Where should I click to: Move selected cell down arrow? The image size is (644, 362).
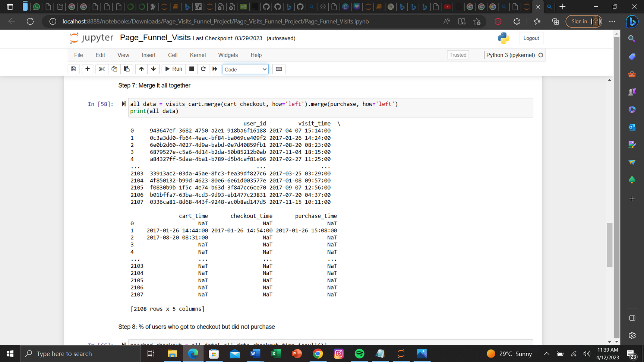pos(154,69)
